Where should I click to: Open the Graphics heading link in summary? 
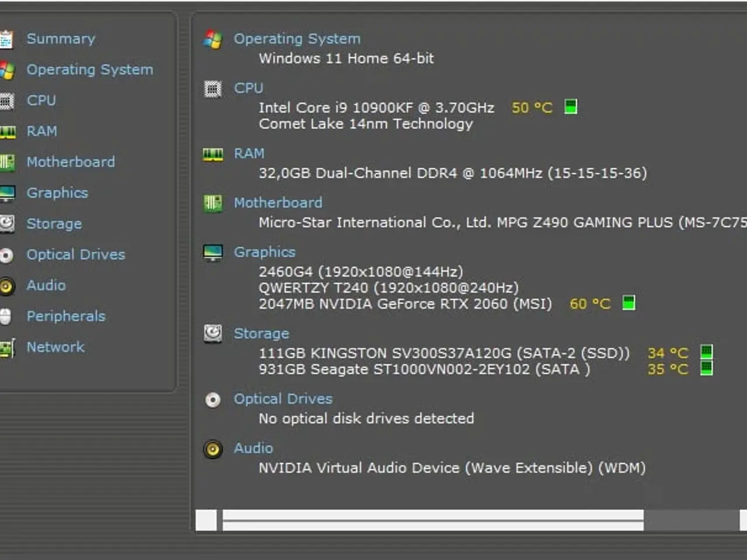(x=264, y=252)
